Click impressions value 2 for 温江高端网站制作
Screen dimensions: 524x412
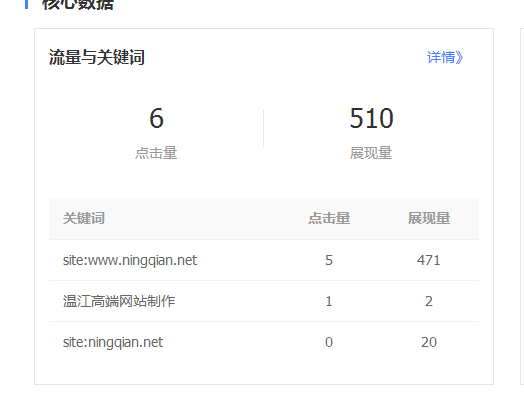[x=429, y=301]
